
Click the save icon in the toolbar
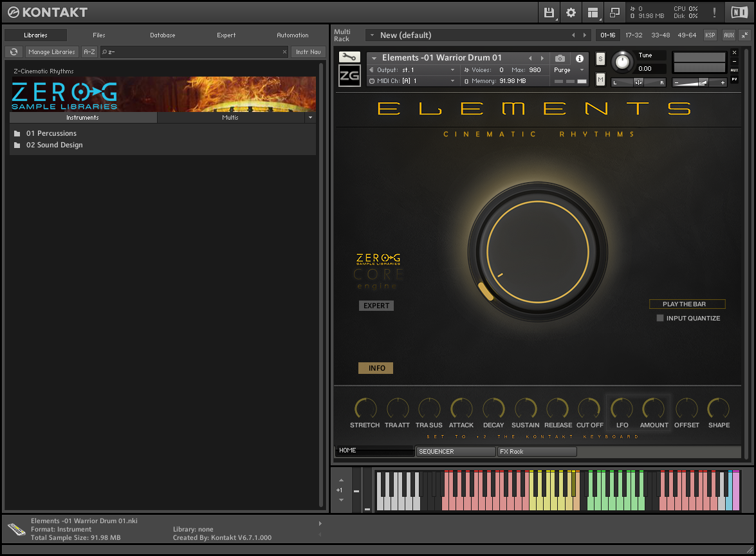[x=548, y=12]
